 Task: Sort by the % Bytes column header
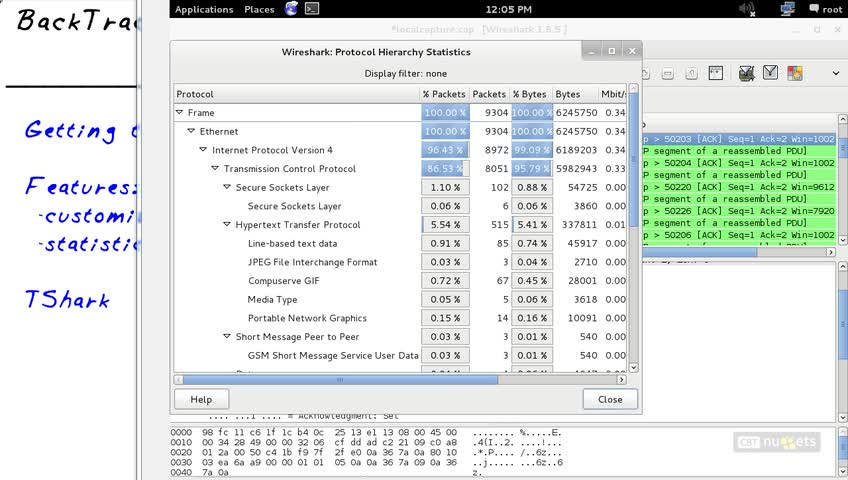[x=531, y=94]
